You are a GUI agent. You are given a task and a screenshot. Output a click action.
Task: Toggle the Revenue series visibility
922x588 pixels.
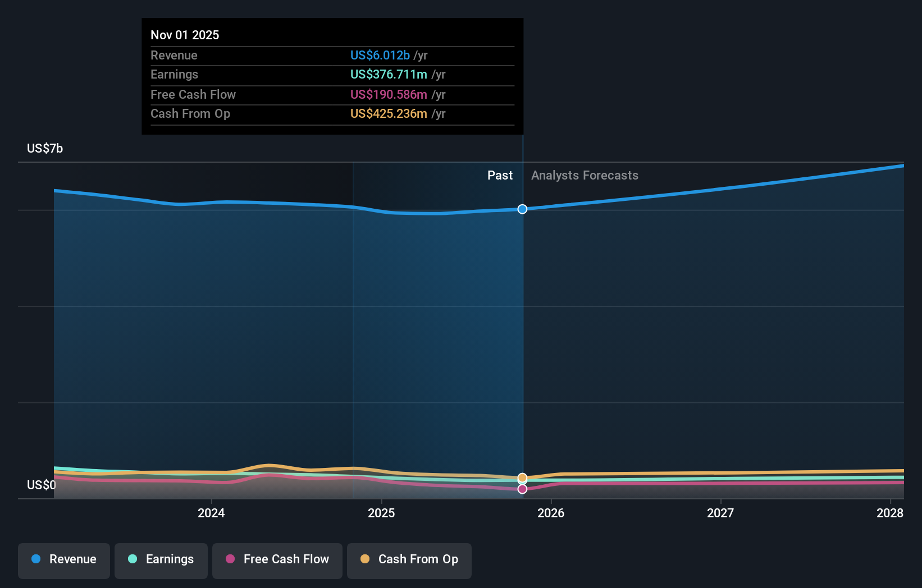pos(63,560)
